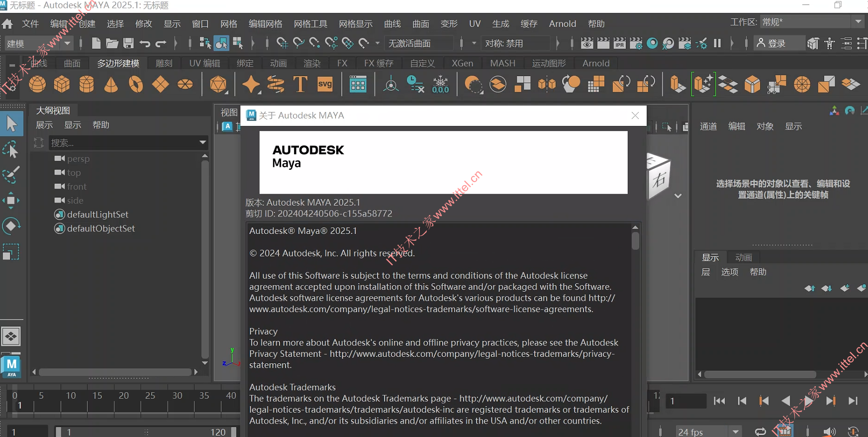Click the outliner 搜索 search field

pos(128,143)
